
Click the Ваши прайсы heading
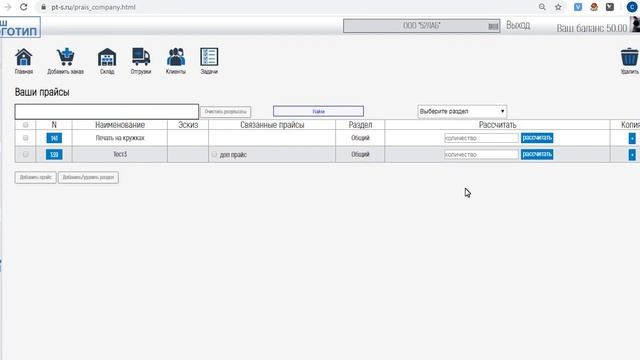pos(42,92)
